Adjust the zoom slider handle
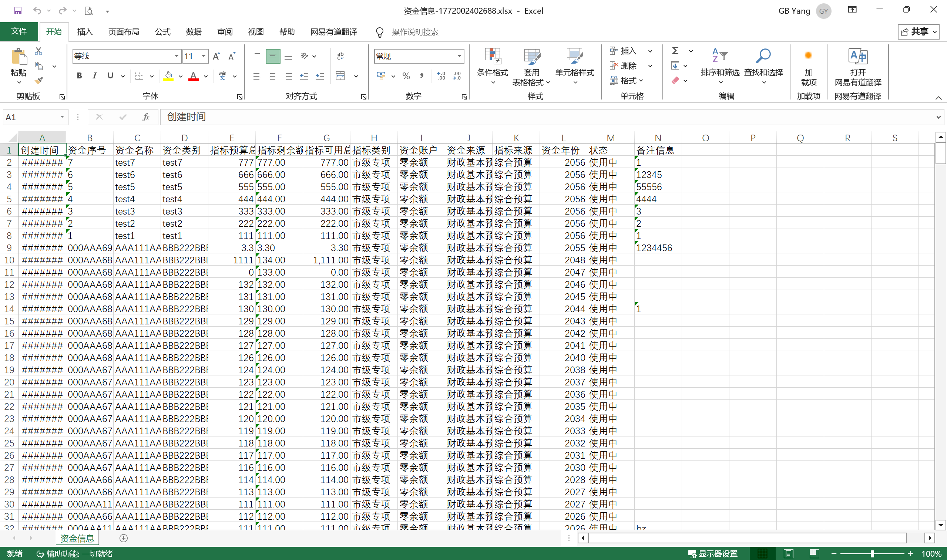Screen dimensions: 947x560 872,554
